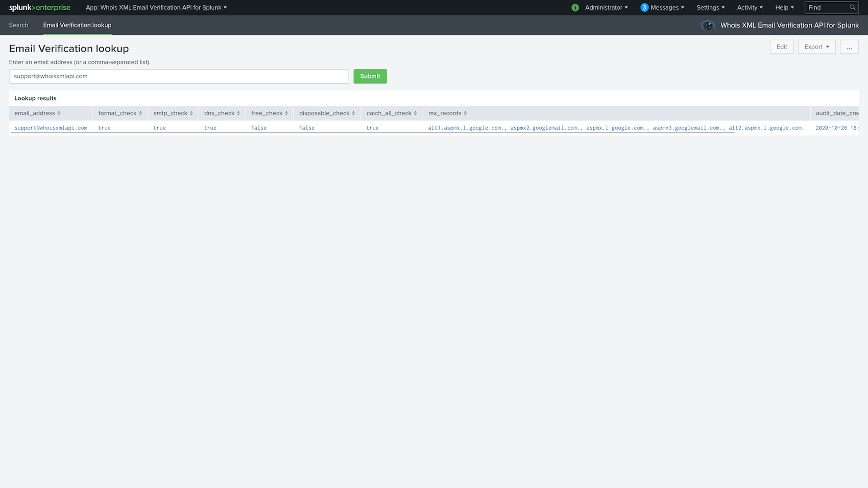The image size is (868, 488).
Task: Click the green Submit button
Action: coord(370,77)
